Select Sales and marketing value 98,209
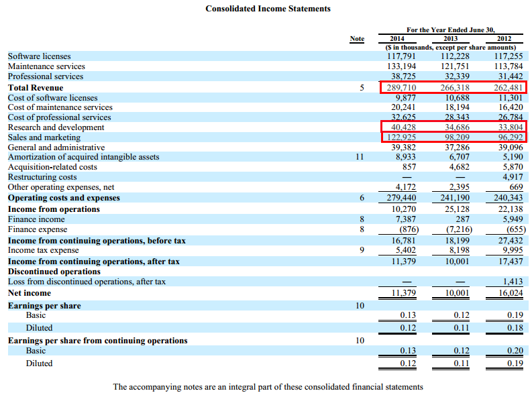532x395 pixels. [x=457, y=137]
